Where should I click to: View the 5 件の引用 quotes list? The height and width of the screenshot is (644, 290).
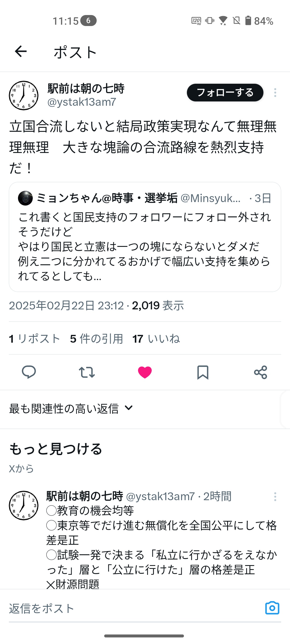tap(96, 339)
